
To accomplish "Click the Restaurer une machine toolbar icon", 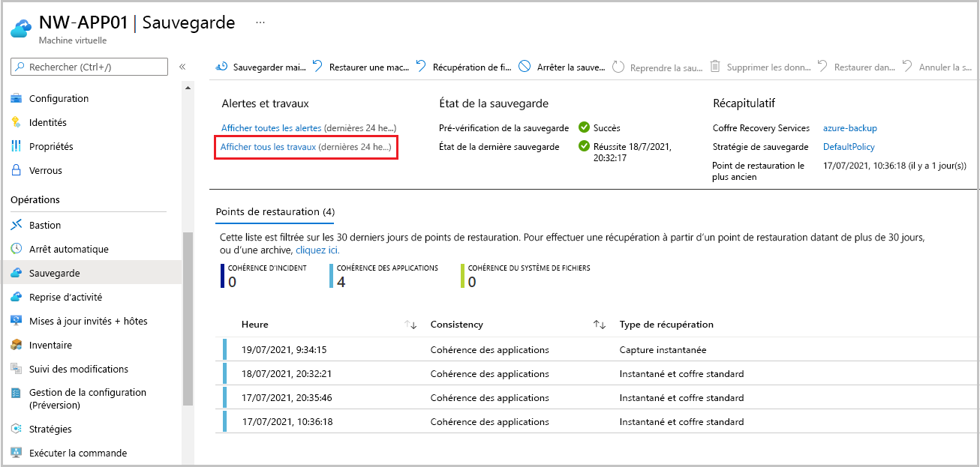I will click(x=318, y=67).
